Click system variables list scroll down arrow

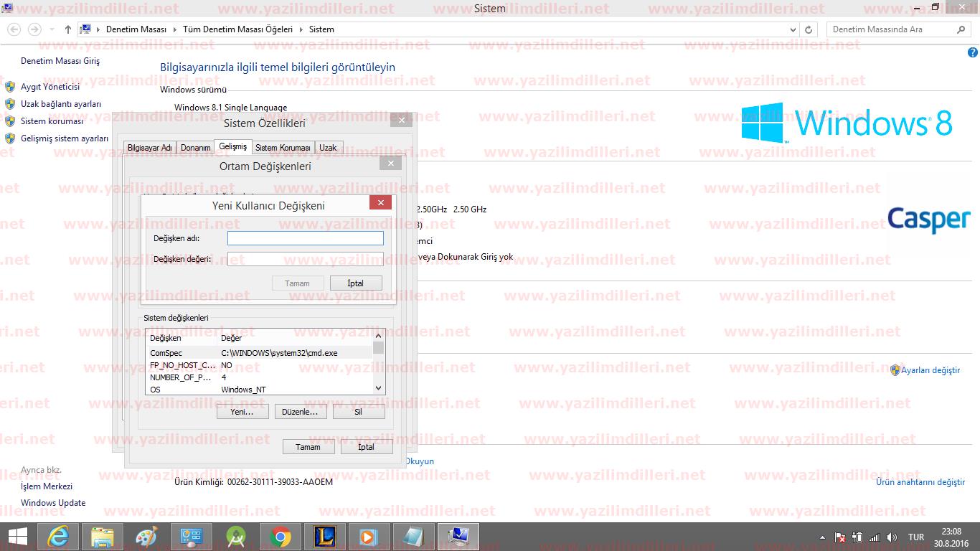click(379, 388)
